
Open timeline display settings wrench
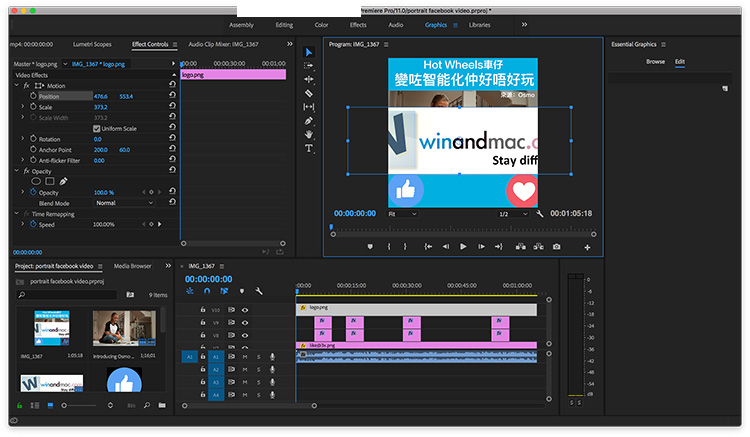[x=259, y=291]
